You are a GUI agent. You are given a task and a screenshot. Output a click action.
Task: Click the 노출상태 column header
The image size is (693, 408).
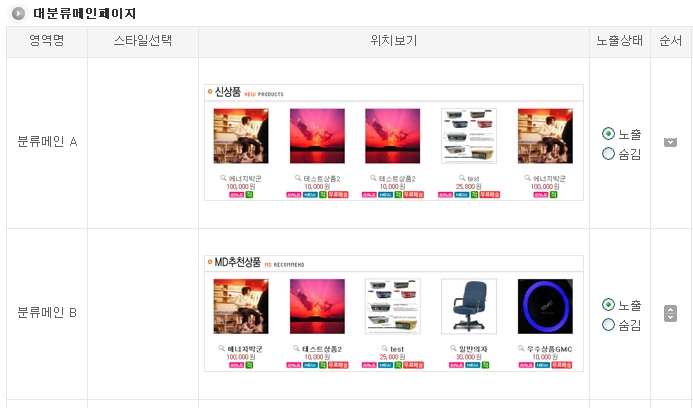pos(620,41)
